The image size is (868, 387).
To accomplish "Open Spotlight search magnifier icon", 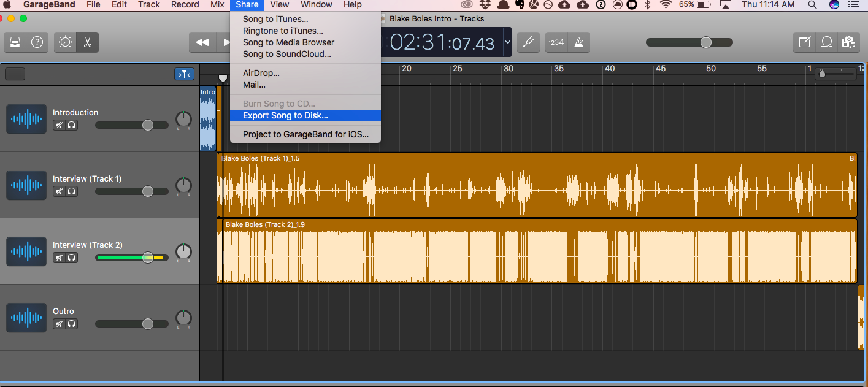I will (813, 5).
